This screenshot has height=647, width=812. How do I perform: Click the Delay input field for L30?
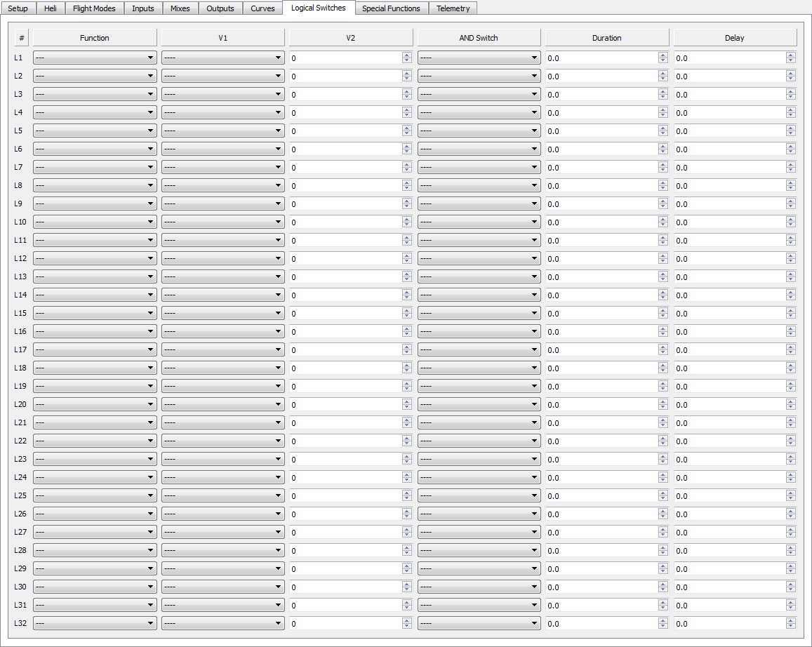click(729, 587)
